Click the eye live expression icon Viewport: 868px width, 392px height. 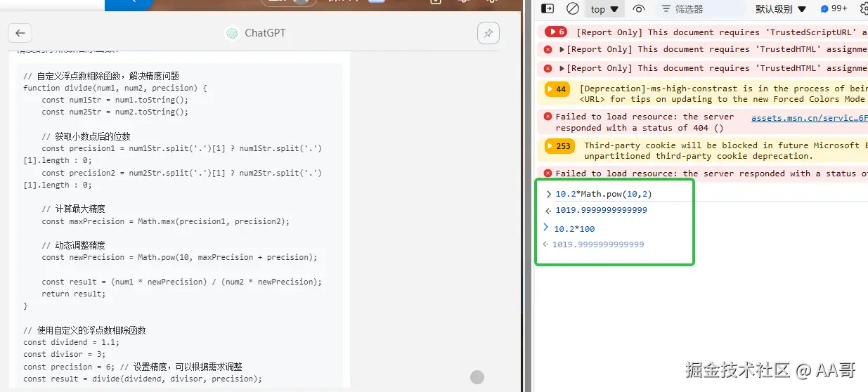(639, 9)
